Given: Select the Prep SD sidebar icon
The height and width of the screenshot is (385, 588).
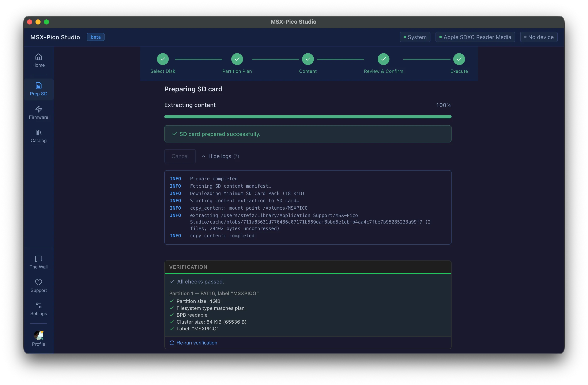Looking at the screenshot, I should (x=38, y=86).
